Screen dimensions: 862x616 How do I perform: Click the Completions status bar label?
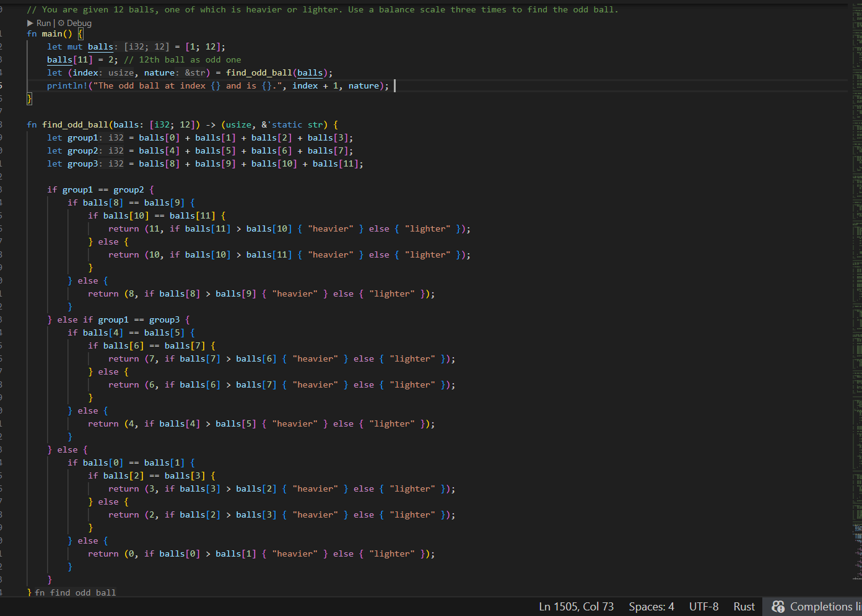(821, 607)
